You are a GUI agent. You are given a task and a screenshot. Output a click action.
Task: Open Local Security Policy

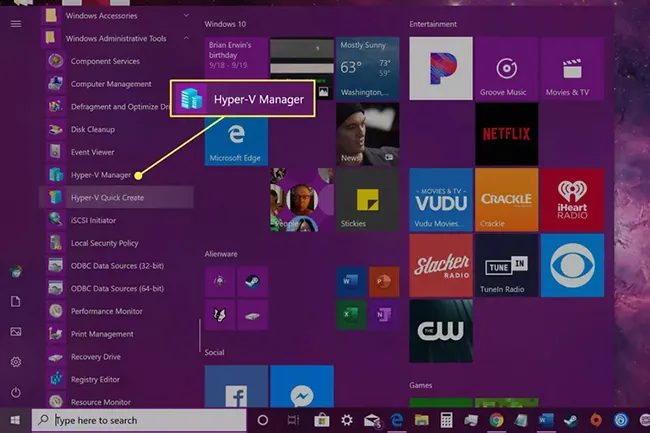[x=116, y=243]
